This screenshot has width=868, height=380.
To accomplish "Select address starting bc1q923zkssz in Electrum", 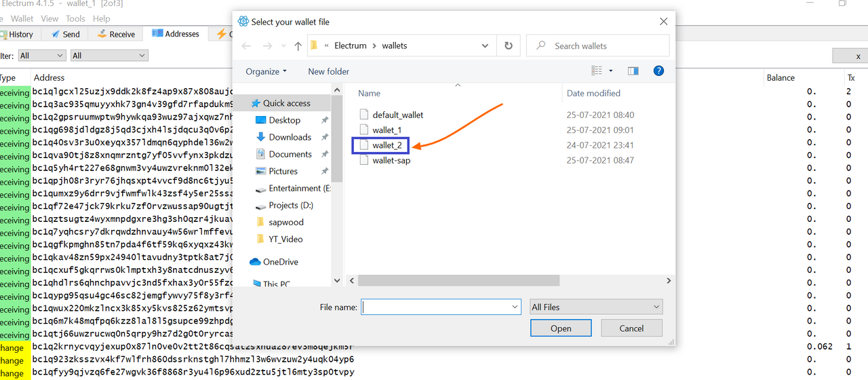I will pyautogui.click(x=193, y=360).
